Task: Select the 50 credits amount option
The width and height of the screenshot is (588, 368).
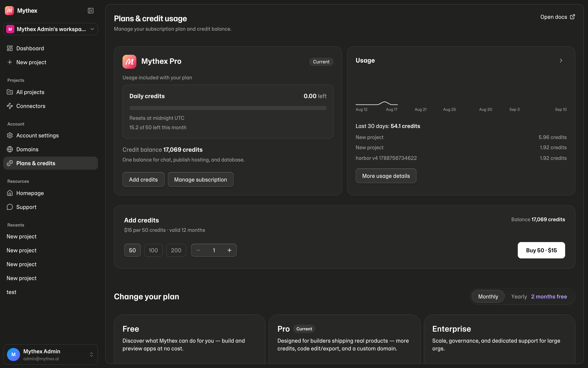Action: point(133,250)
